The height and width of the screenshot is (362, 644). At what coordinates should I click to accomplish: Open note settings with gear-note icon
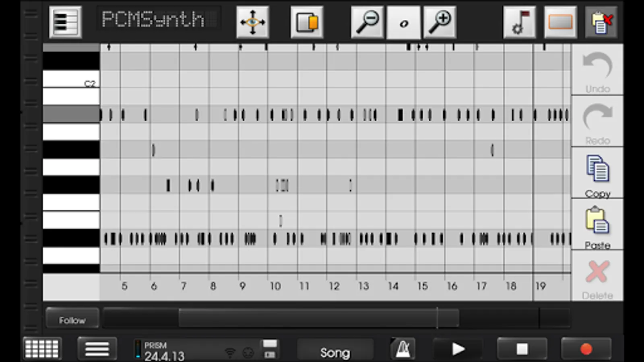click(519, 22)
